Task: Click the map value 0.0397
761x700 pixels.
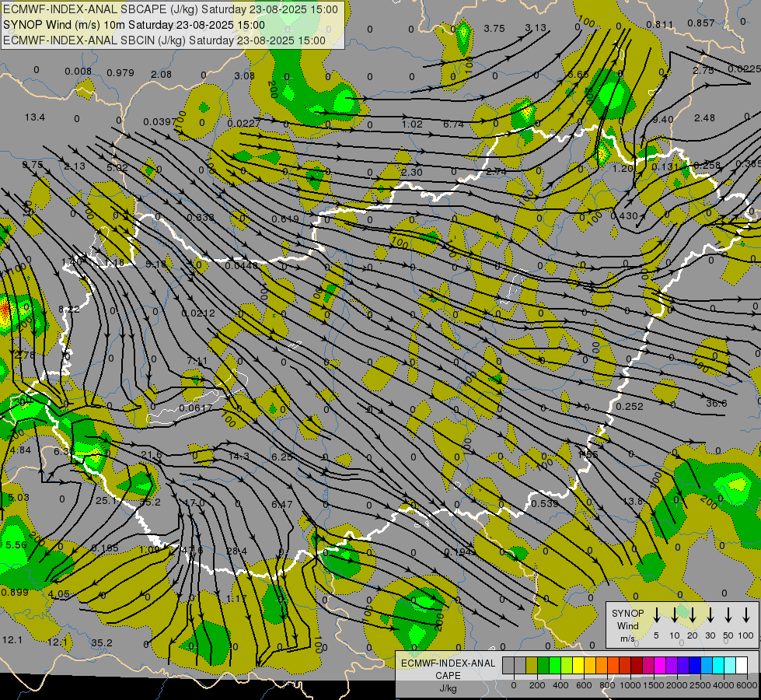Action: pos(159,121)
